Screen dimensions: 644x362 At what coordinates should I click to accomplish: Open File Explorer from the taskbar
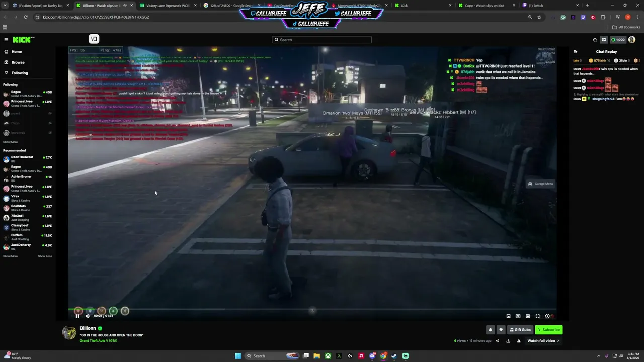[x=316, y=356]
